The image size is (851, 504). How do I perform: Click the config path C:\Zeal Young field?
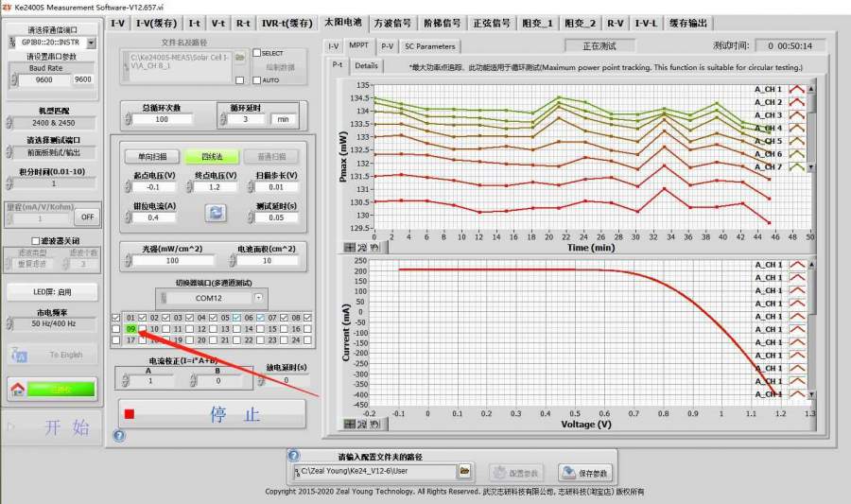377,471
